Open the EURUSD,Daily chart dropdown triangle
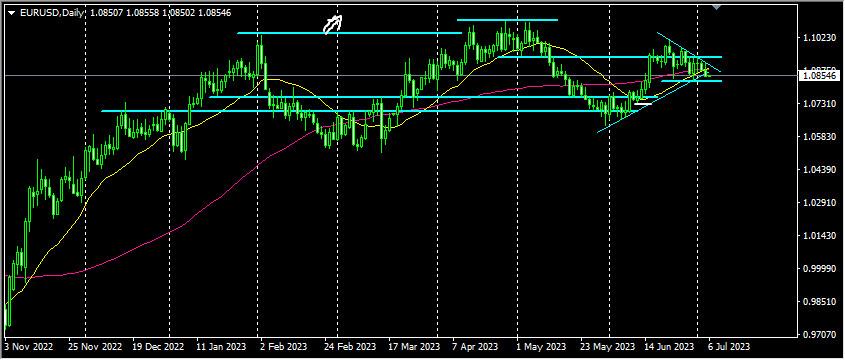Screen dimensions: 845x360 click(x=11, y=12)
